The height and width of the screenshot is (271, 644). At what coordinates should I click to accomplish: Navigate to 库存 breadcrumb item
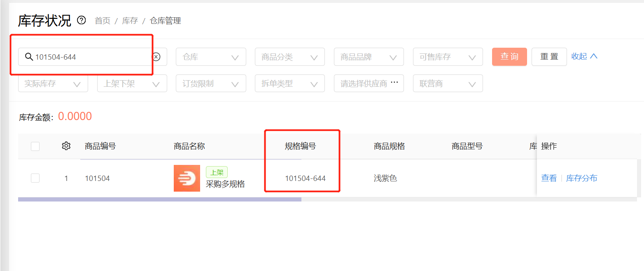click(130, 21)
